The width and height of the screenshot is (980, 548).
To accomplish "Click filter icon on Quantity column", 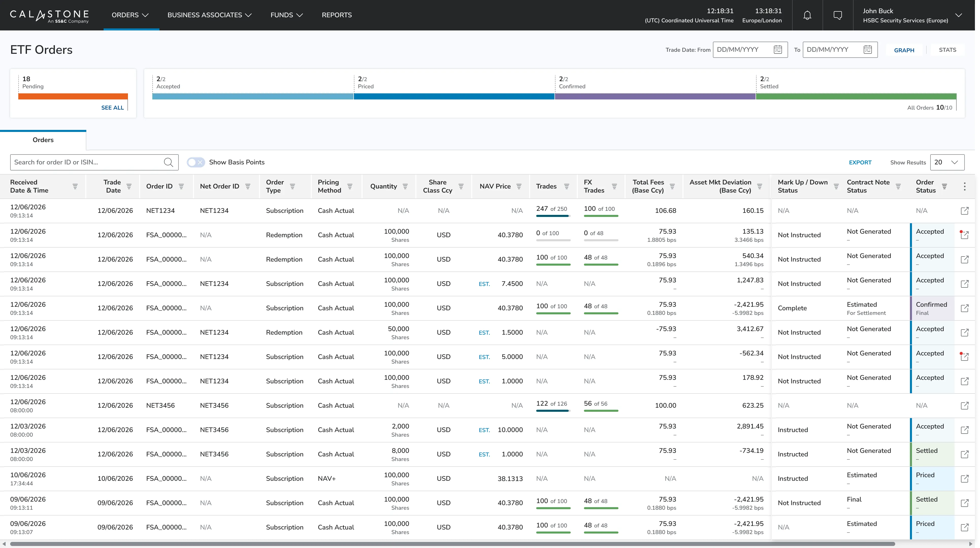I will tap(405, 186).
